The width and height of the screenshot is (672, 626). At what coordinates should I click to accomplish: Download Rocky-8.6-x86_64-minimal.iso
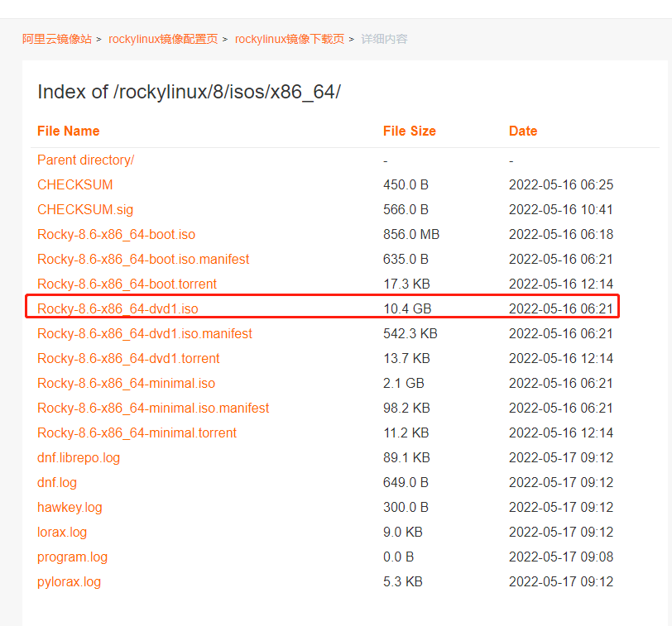pyautogui.click(x=127, y=383)
